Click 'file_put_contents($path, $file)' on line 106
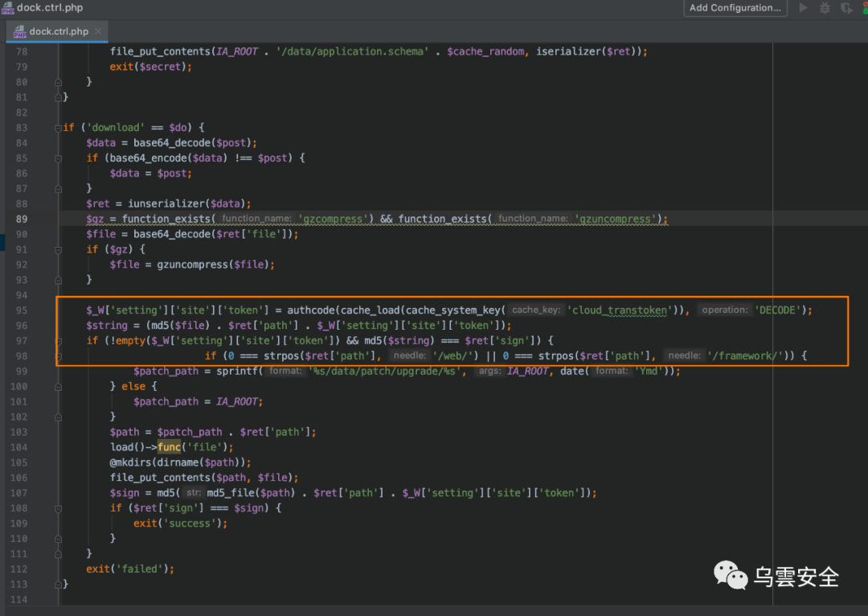Image resolution: width=868 pixels, height=616 pixels. (201, 478)
